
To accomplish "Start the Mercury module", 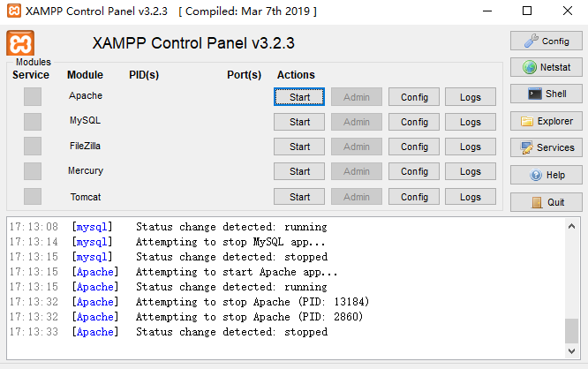I will tap(299, 171).
